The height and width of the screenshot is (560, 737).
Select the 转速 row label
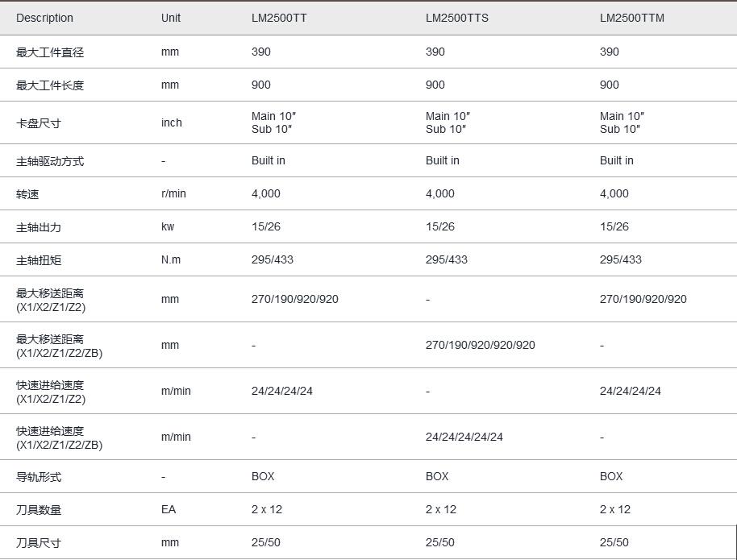[27, 194]
